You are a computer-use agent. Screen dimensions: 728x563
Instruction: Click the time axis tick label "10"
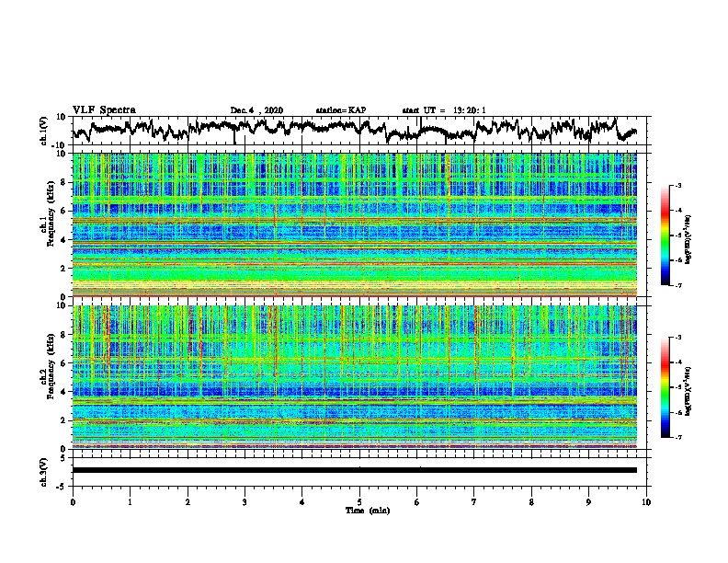(x=646, y=502)
